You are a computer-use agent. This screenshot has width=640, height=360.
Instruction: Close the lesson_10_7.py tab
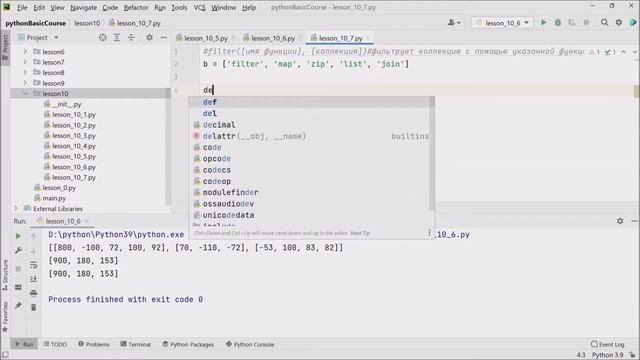(x=368, y=38)
